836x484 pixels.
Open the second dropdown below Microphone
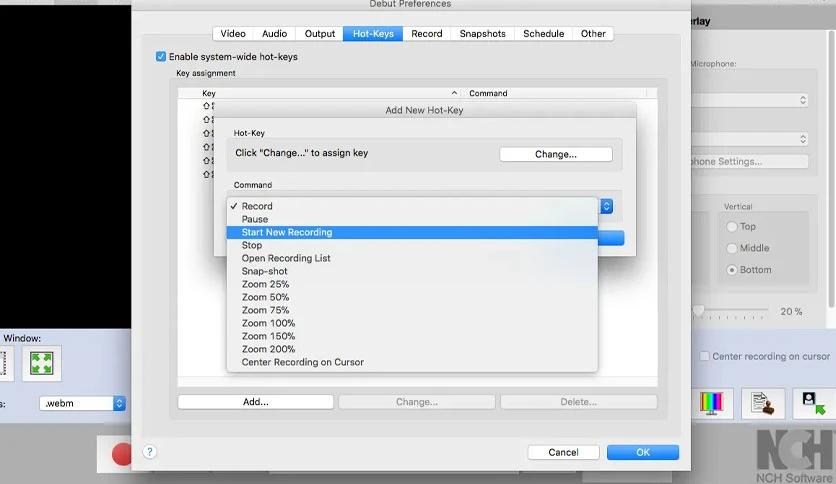[x=749, y=139]
